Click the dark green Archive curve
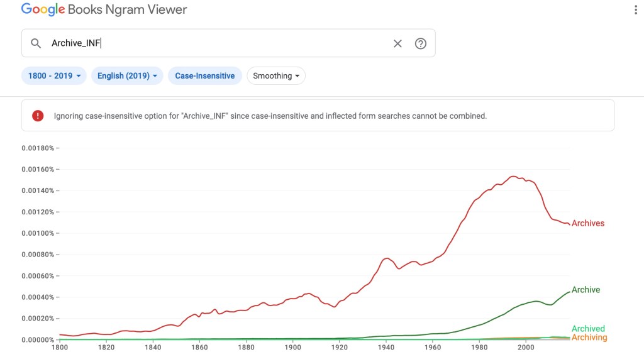Viewport: 644px width, 352px height. coord(535,302)
